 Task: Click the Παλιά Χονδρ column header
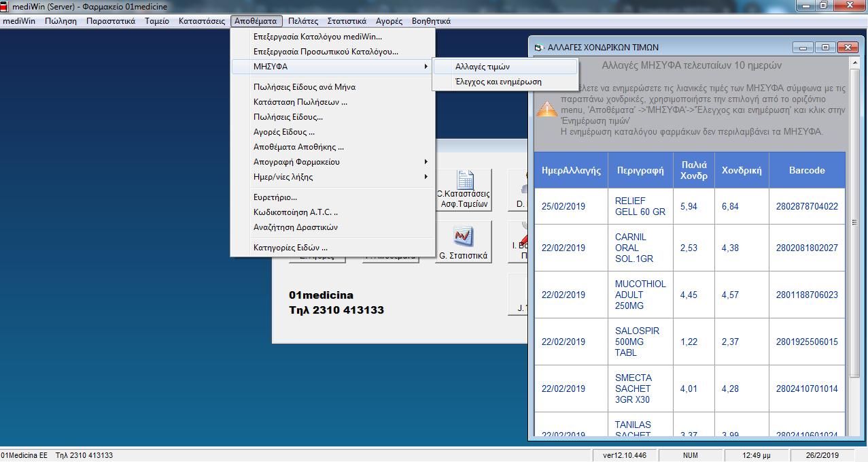(x=694, y=170)
